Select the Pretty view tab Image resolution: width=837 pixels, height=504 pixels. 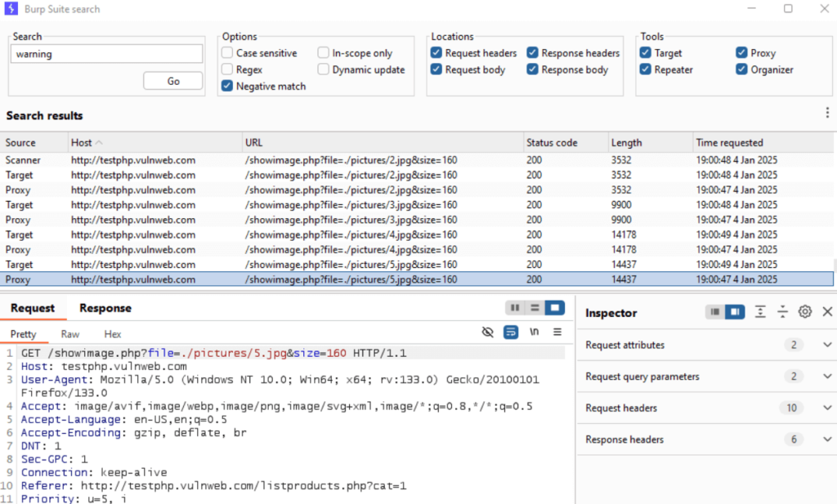pyautogui.click(x=24, y=334)
